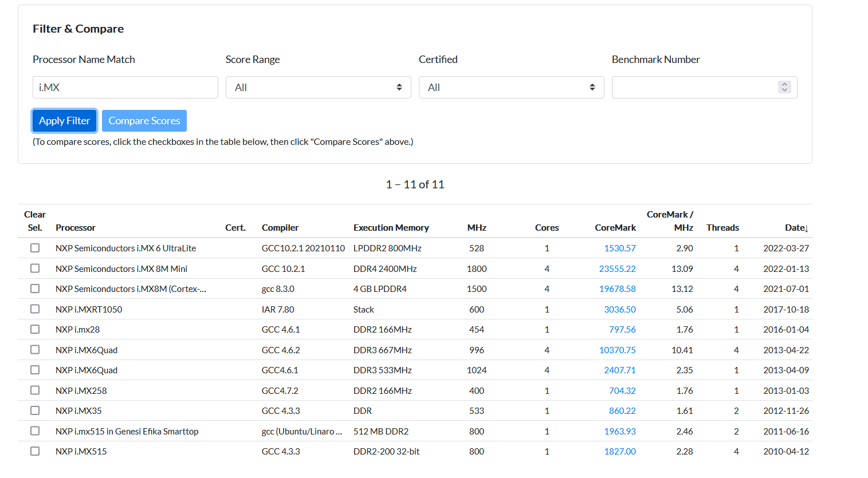Screen dimensions: 868x478
Task: Sort by the Threads column header
Action: (x=722, y=228)
